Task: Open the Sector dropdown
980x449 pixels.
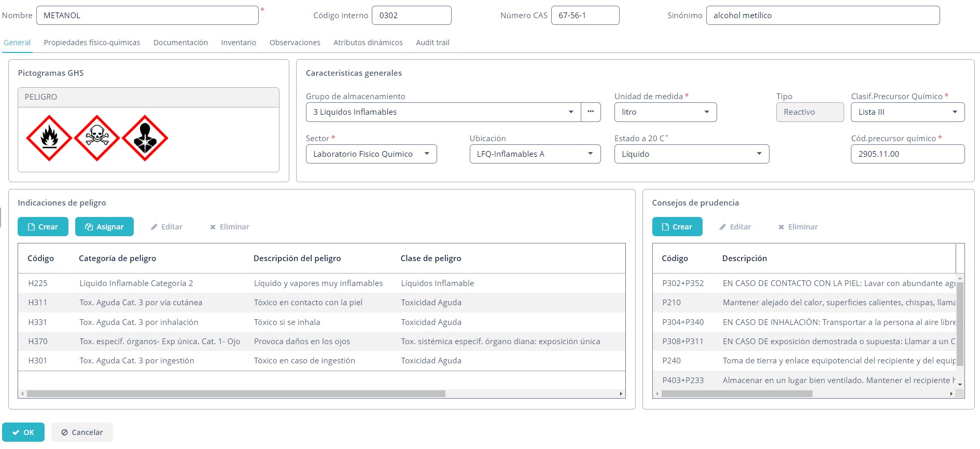Action: point(371,154)
